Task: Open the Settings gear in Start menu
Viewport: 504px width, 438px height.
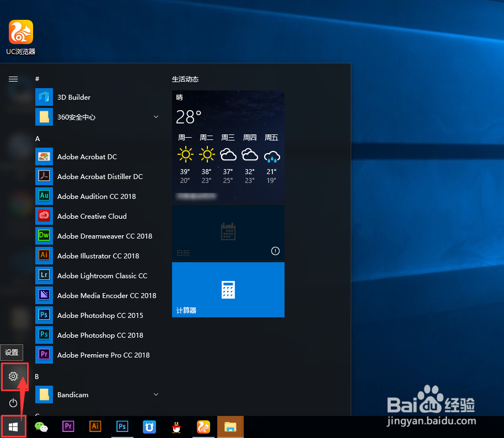Action: click(13, 377)
